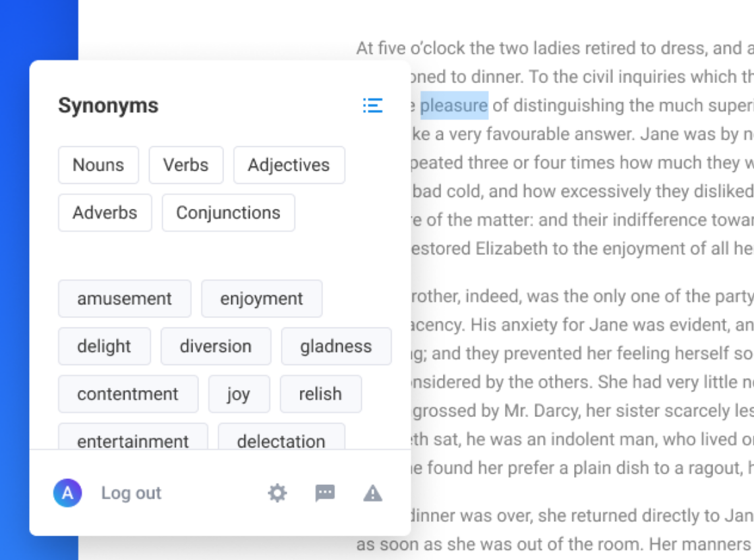Select the Adverbs filter chip
This screenshot has width=754, height=560.
(x=105, y=213)
